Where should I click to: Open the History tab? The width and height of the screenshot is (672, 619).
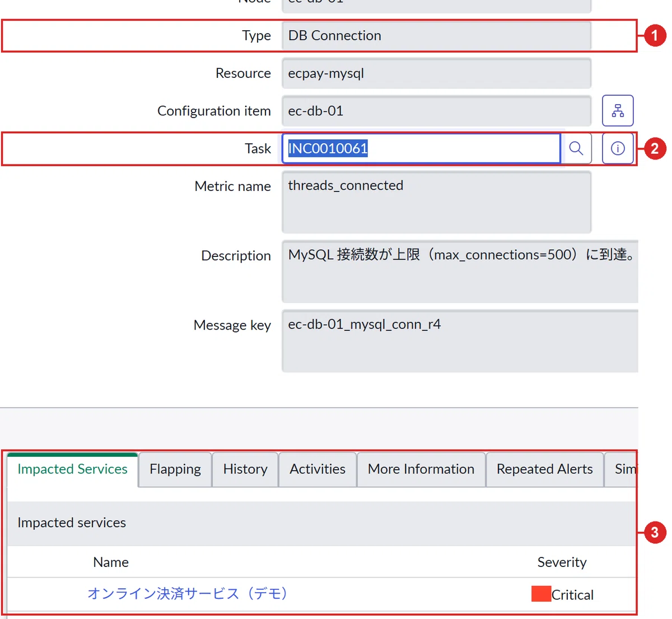[x=245, y=469]
